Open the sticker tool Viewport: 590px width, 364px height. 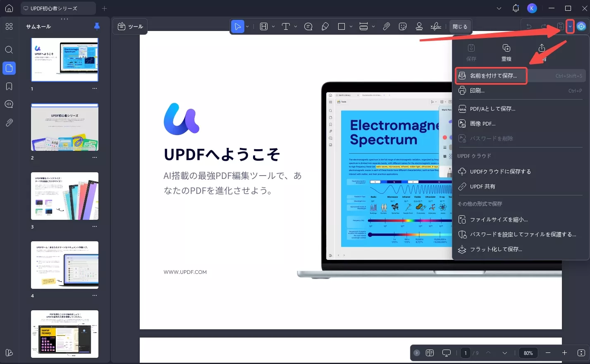(x=403, y=26)
